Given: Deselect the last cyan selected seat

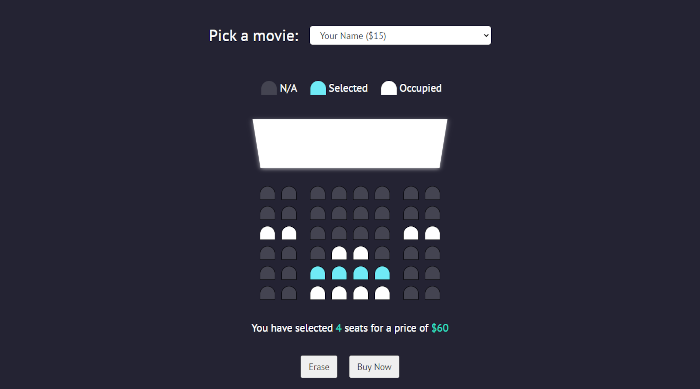Looking at the screenshot, I should point(382,273).
